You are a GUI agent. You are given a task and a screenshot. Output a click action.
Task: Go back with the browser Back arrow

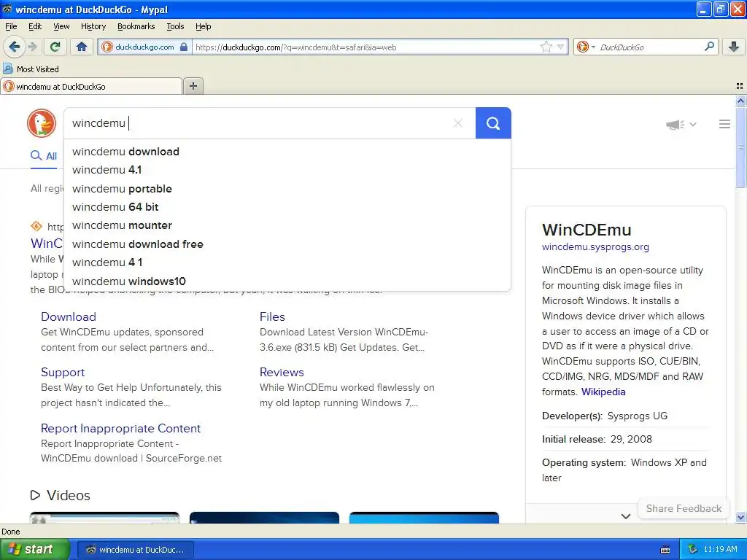tap(15, 47)
